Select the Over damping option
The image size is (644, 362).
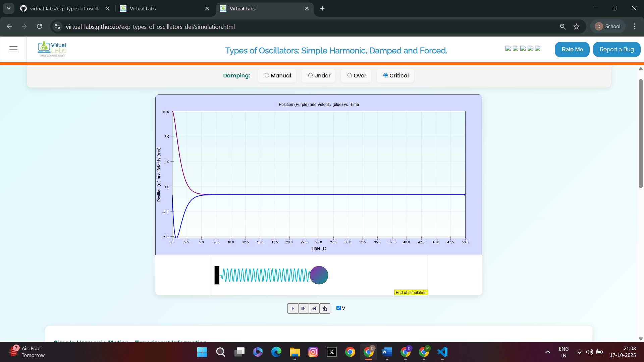point(350,75)
